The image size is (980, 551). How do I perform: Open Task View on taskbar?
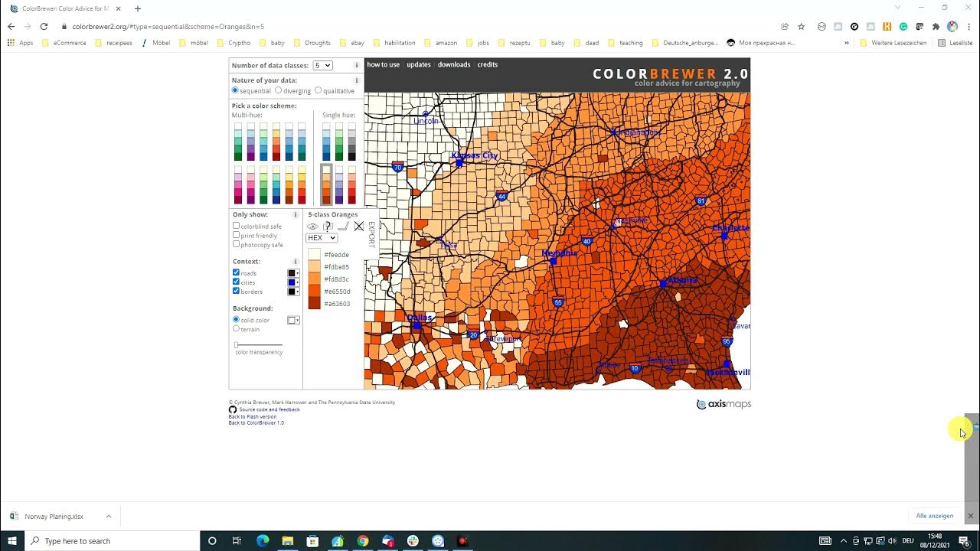click(237, 541)
